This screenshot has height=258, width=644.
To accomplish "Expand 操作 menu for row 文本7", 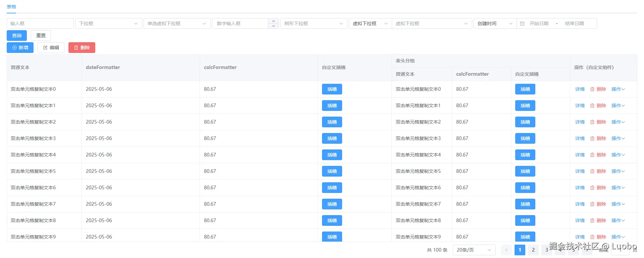I will (618, 204).
